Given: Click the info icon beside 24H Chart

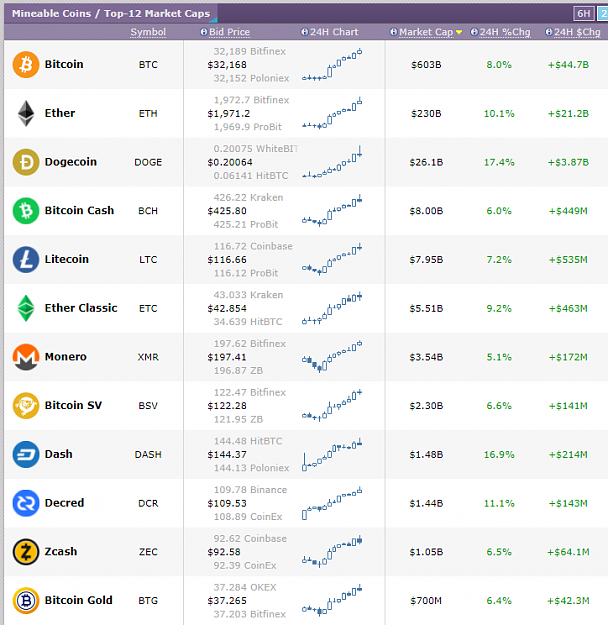Looking at the screenshot, I should (x=304, y=32).
